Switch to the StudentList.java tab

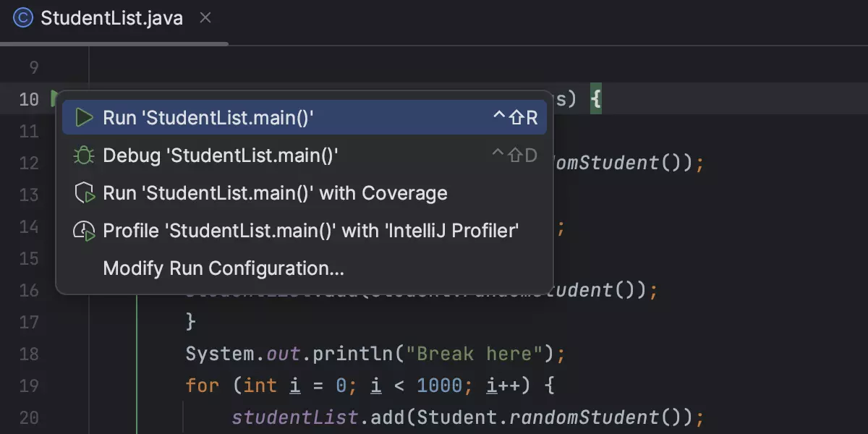tap(111, 18)
